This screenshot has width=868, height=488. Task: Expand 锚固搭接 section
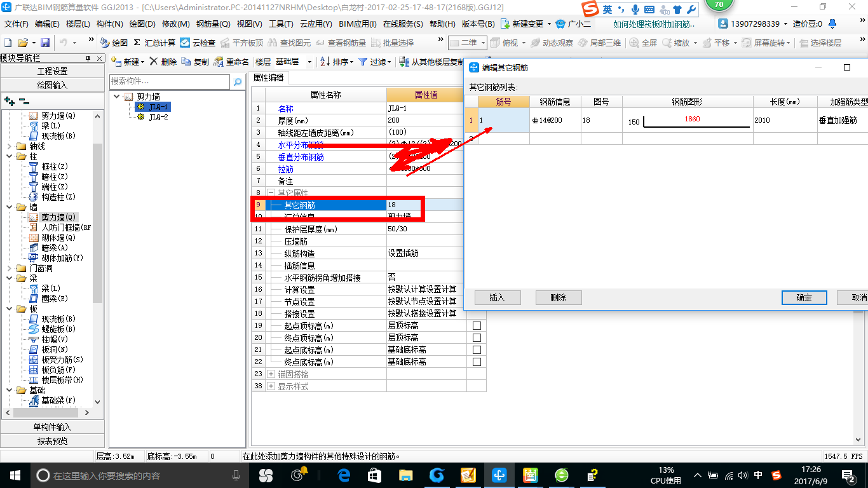click(271, 374)
